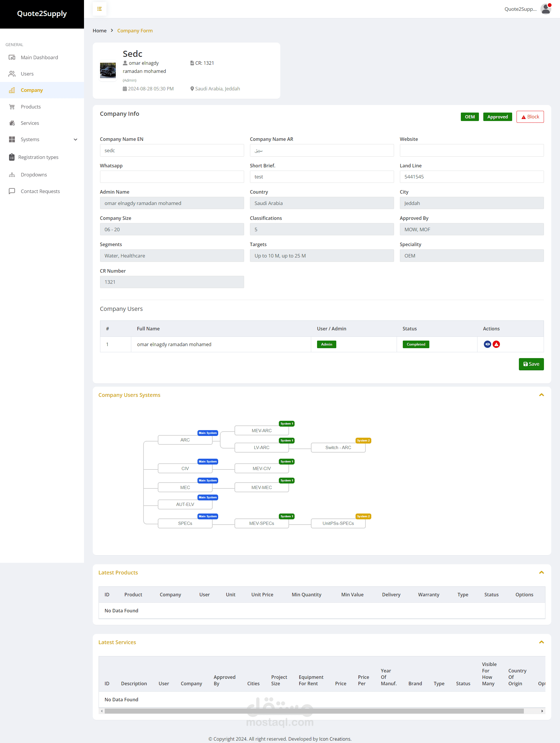
Task: Click the Contact Requests chat icon
Action: click(12, 191)
